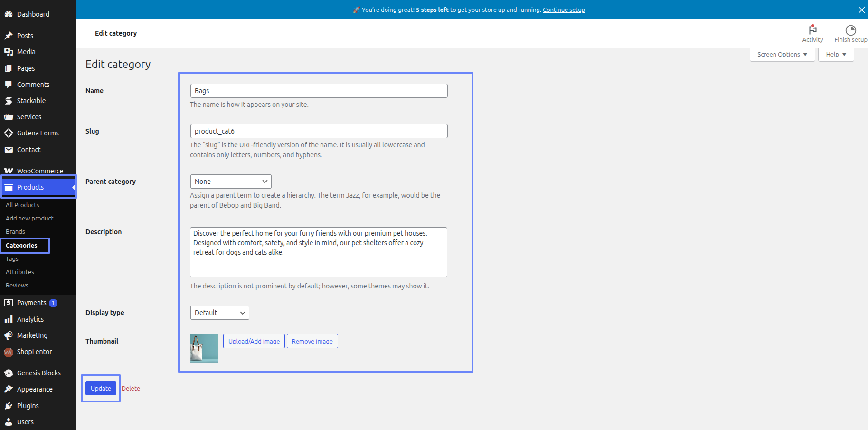Click the bag category thumbnail image

(204, 348)
